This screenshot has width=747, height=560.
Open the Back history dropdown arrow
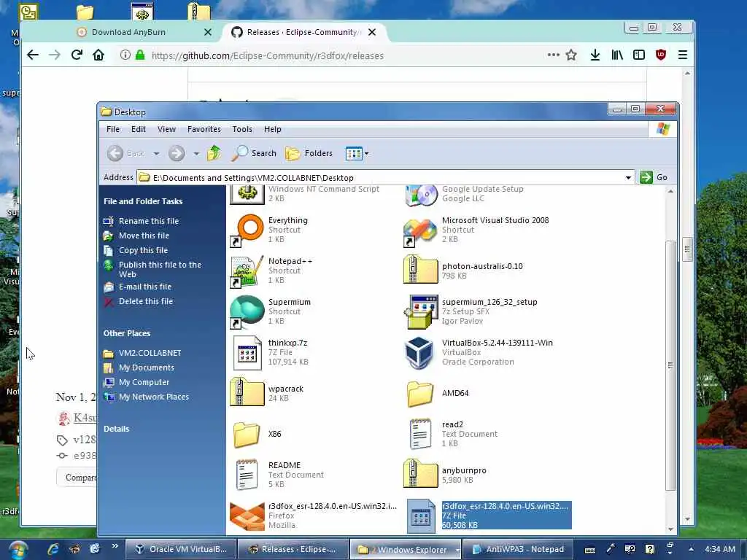pyautogui.click(x=156, y=153)
